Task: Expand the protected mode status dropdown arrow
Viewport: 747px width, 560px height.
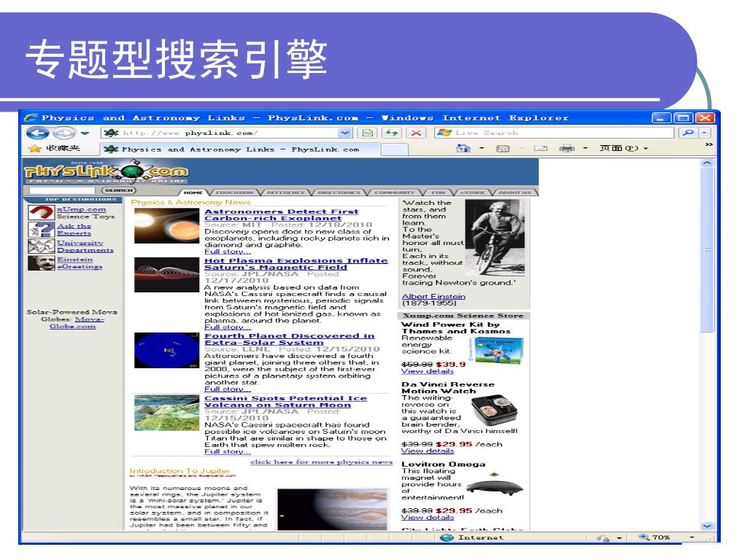Action: click(x=619, y=537)
